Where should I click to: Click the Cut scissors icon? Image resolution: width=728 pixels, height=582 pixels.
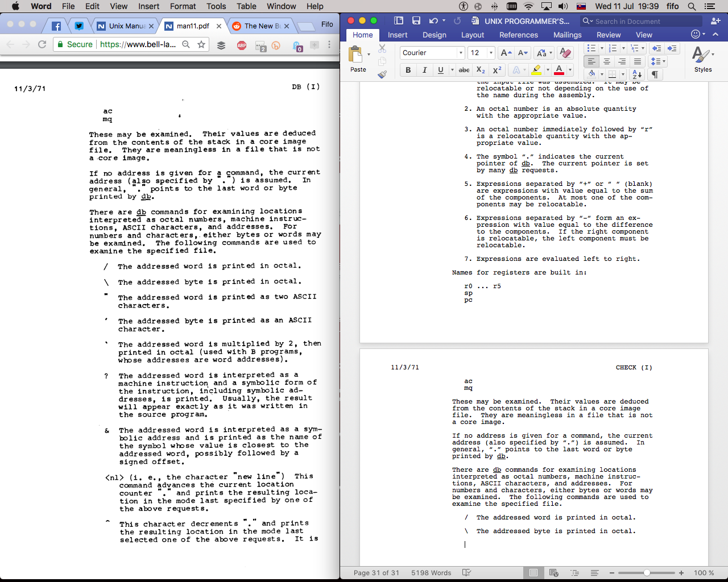(x=382, y=49)
